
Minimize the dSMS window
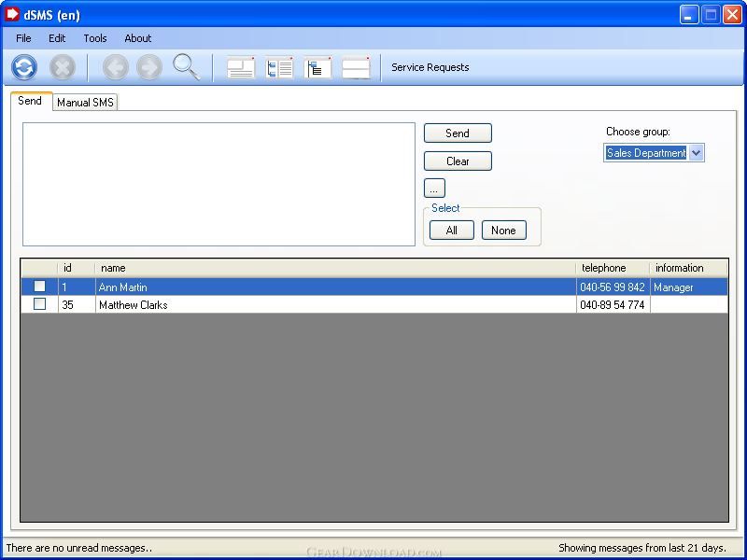[x=689, y=15]
